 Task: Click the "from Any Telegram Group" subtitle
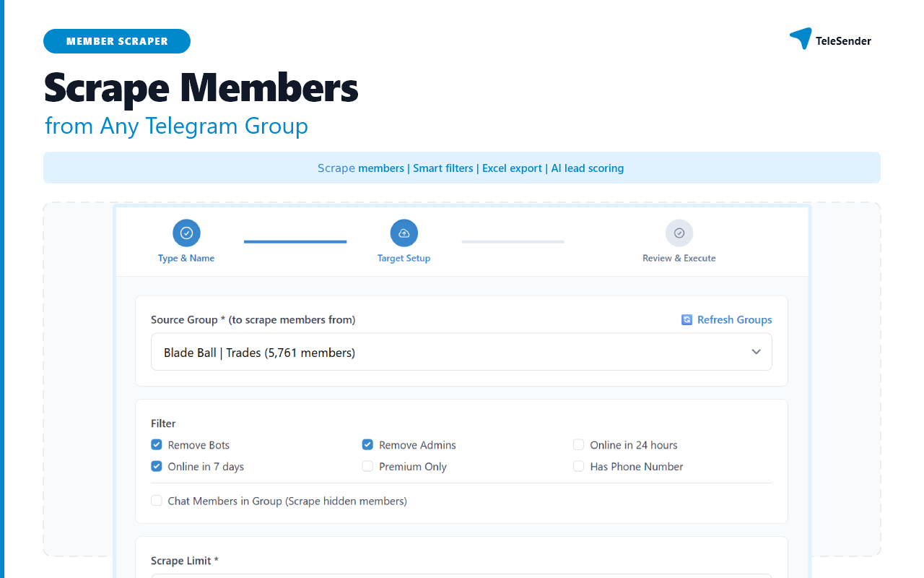[x=176, y=126]
